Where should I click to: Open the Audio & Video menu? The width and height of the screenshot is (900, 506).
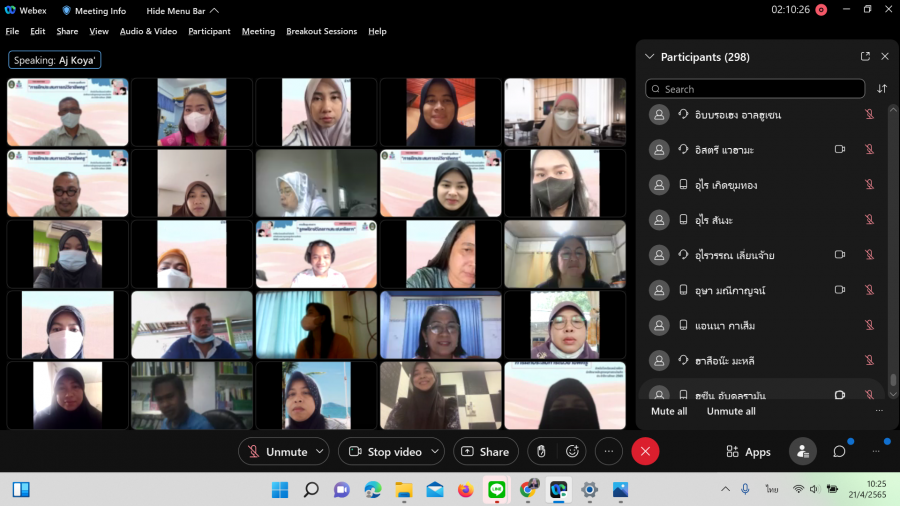[x=148, y=31]
